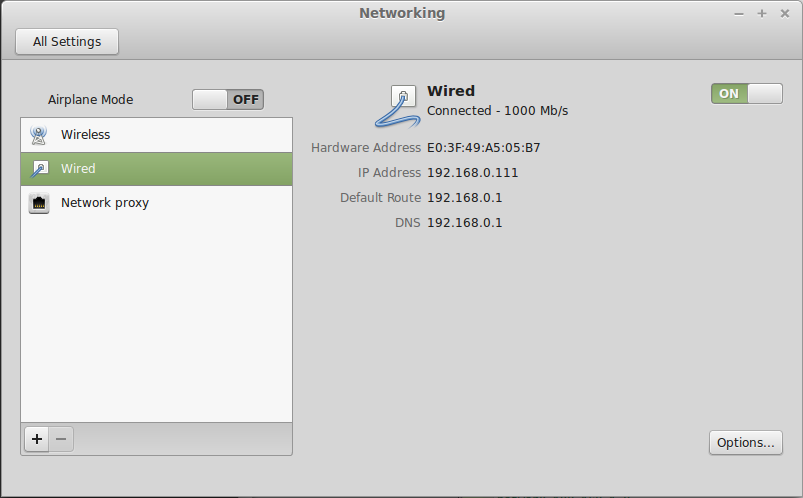
Task: Select Wireless in the device list
Action: pyautogui.click(x=157, y=135)
